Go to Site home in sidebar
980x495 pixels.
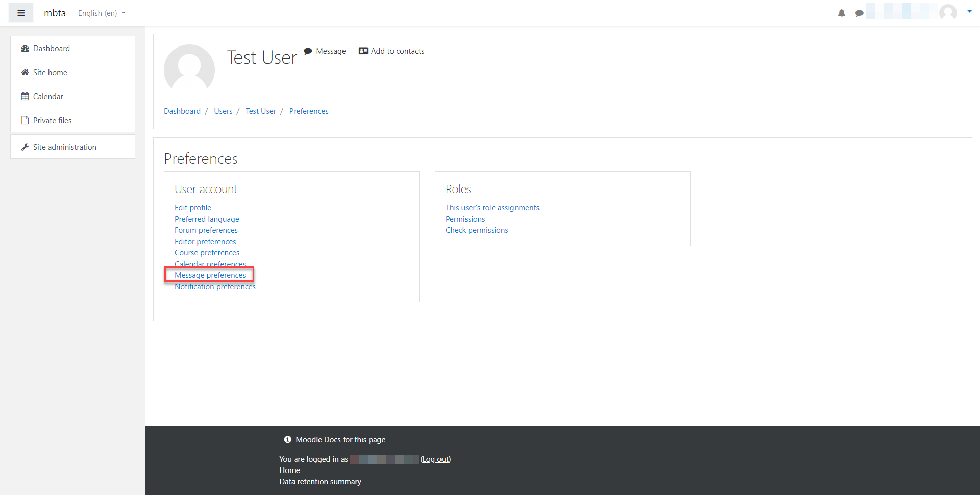72,72
